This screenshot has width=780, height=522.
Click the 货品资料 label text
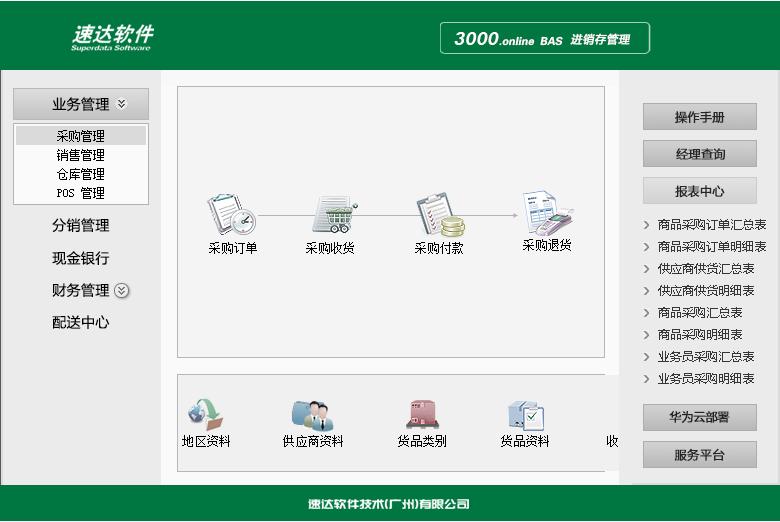(x=525, y=441)
